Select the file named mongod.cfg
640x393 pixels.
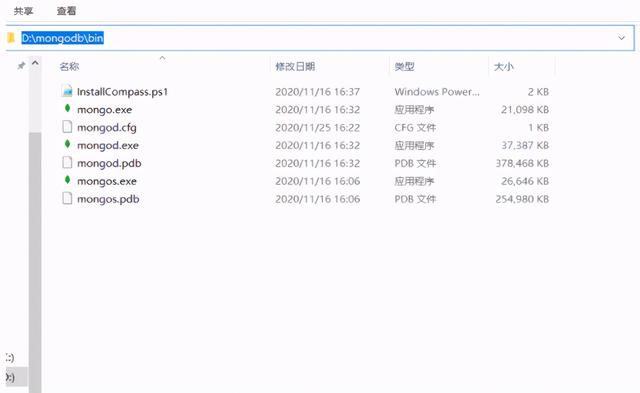(x=107, y=128)
